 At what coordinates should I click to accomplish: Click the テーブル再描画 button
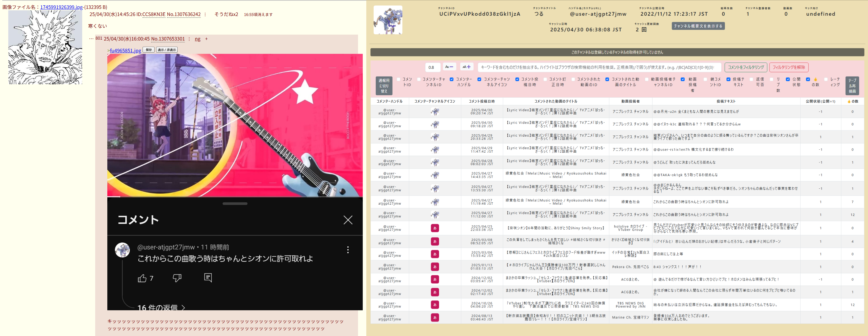852,86
